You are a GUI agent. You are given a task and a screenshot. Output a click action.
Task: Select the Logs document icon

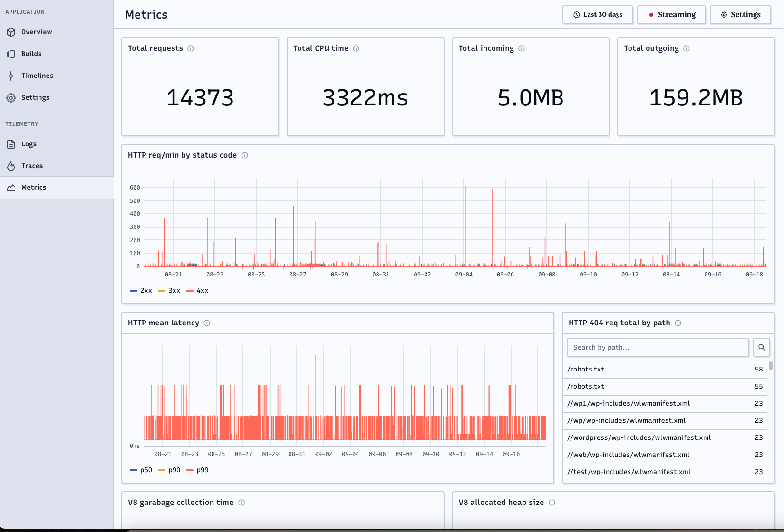tap(11, 144)
